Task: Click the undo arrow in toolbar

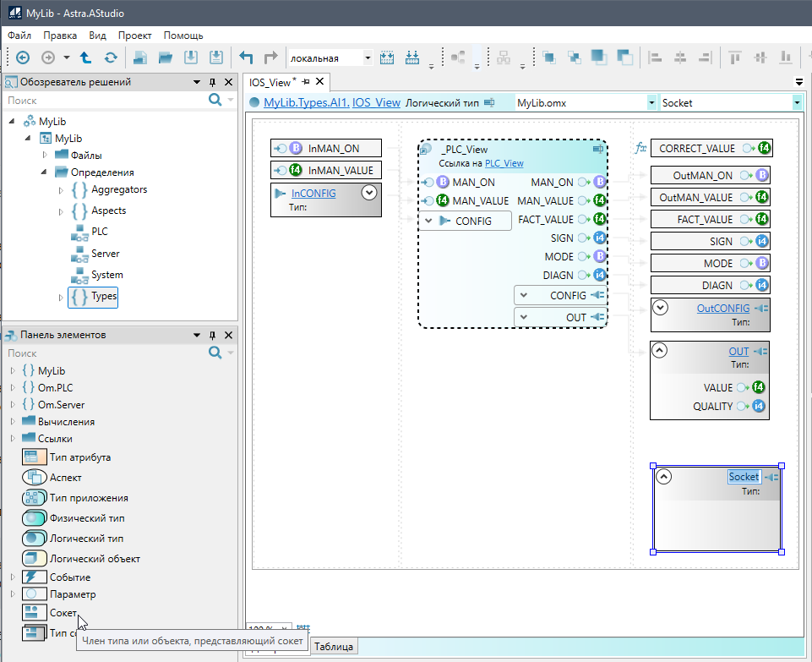Action: pos(246,57)
